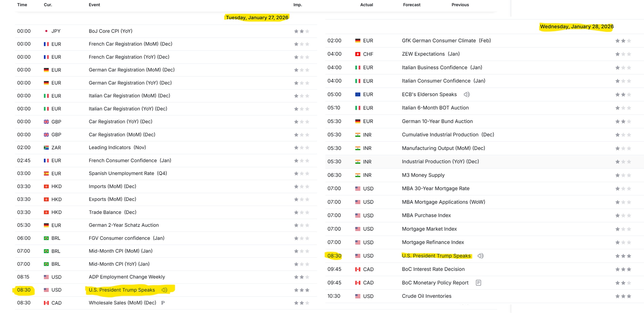Open the French Car Registration (MoM) event
The image size is (644, 318).
click(x=130, y=44)
